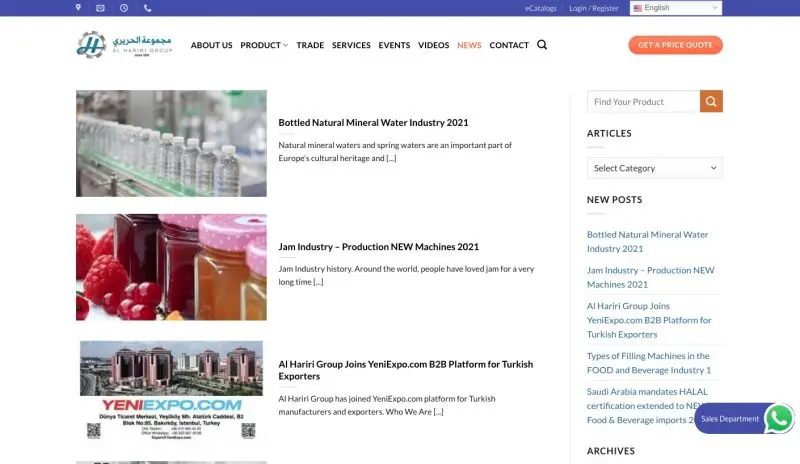Open the ABOUT US menu item
800x464 pixels.
point(211,45)
